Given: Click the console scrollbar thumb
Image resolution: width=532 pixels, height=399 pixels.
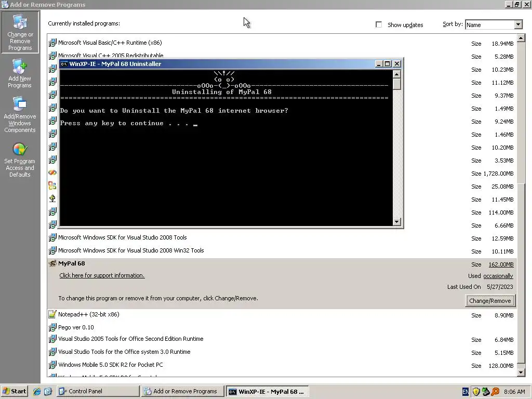Looking at the screenshot, I should tap(396, 84).
